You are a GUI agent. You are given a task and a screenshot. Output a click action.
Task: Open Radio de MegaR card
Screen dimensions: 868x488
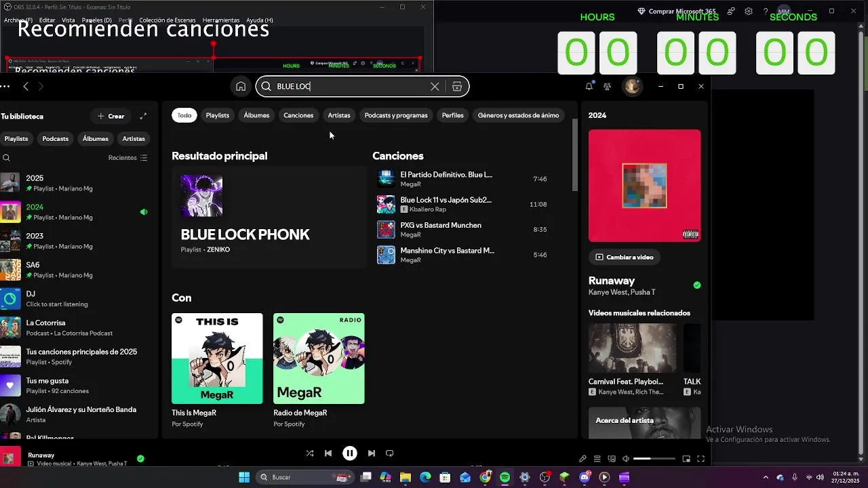pos(319,371)
